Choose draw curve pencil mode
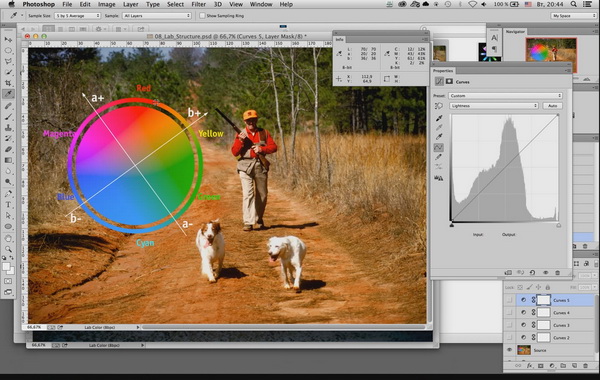 click(439, 157)
